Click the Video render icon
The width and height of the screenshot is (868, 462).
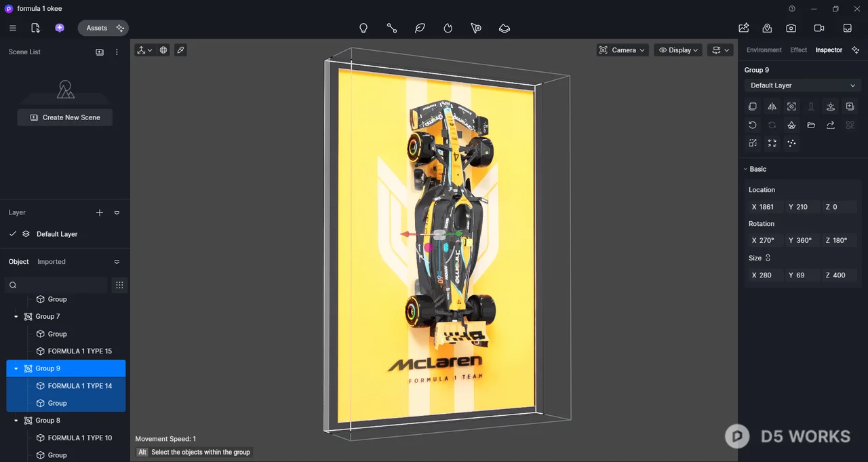[x=819, y=28]
